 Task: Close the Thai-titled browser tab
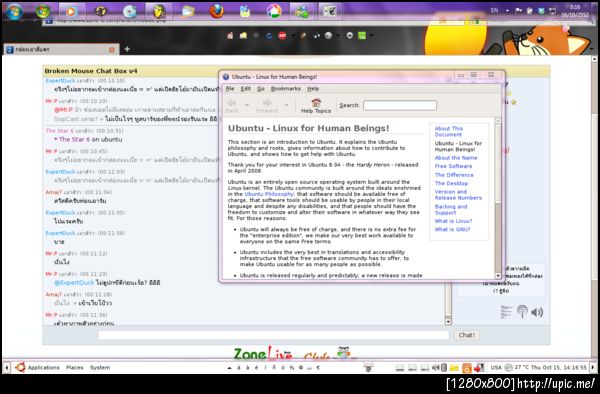click(112, 49)
